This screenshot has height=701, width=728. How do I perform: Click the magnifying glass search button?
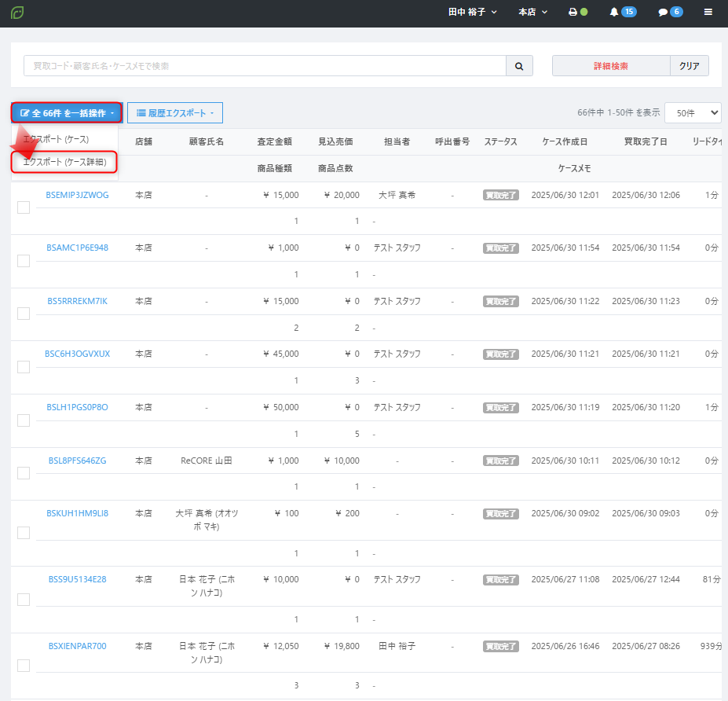point(518,66)
